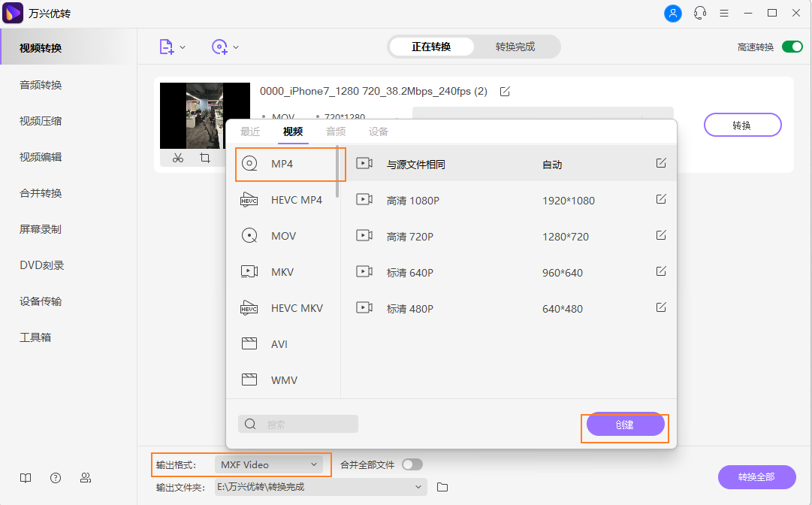Open customer support headset icon
Screen dimensions: 812x505
pyautogui.click(x=700, y=13)
